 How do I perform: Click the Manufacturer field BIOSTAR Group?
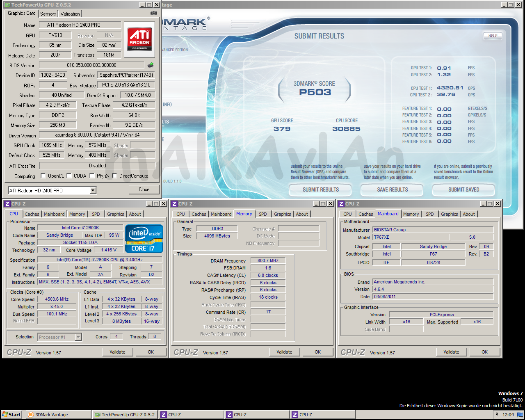(x=433, y=230)
